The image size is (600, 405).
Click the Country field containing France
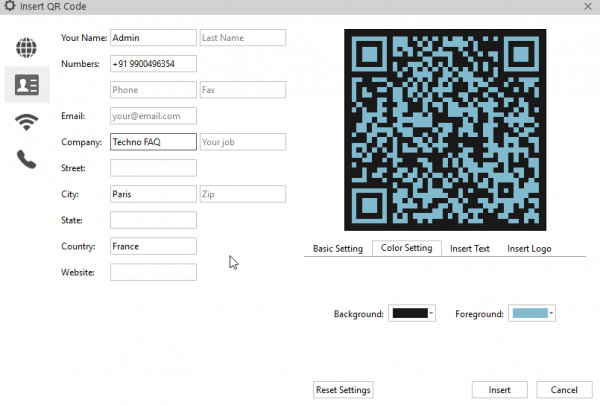(x=153, y=246)
